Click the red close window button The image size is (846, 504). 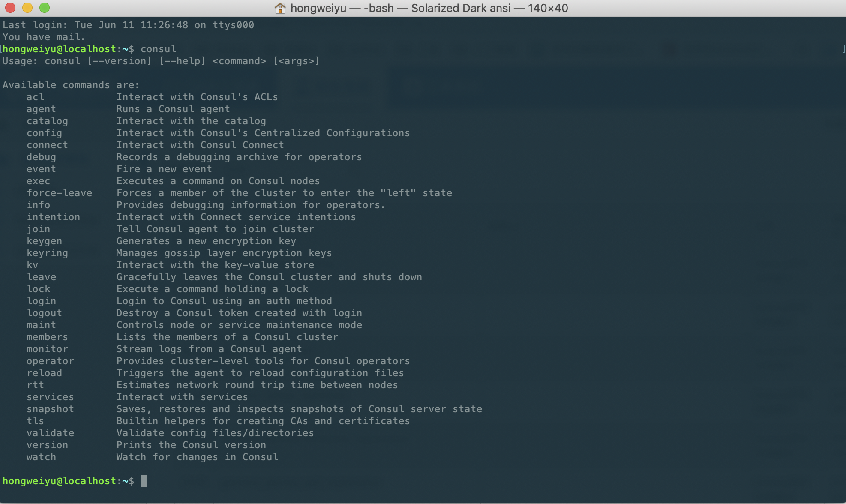[x=10, y=8]
